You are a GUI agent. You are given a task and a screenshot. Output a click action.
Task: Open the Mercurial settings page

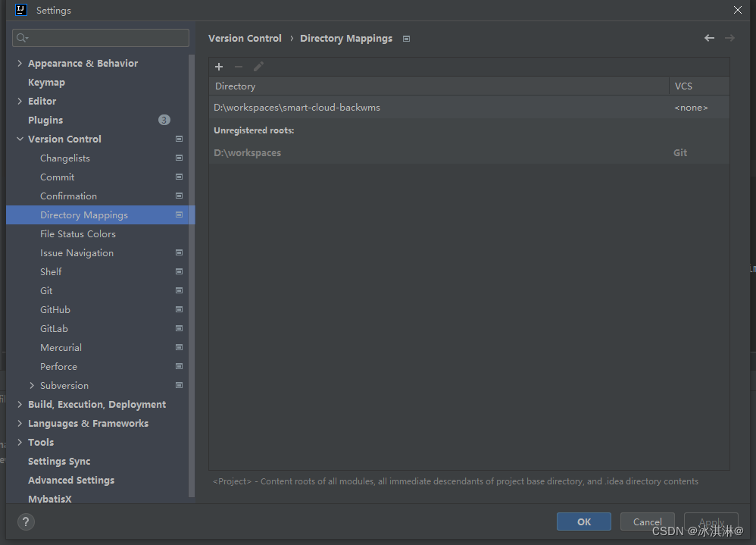pos(61,347)
